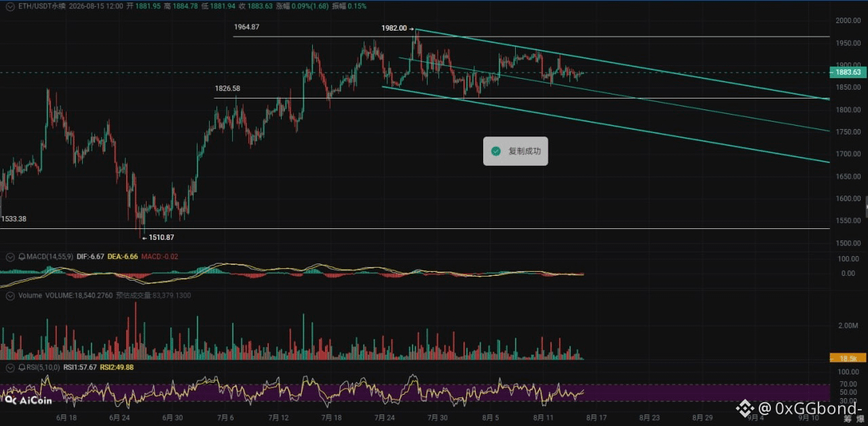Image resolution: width=868 pixels, height=426 pixels.
Task: Select the horizontal line labeled 1533.38
Action: click(x=415, y=228)
